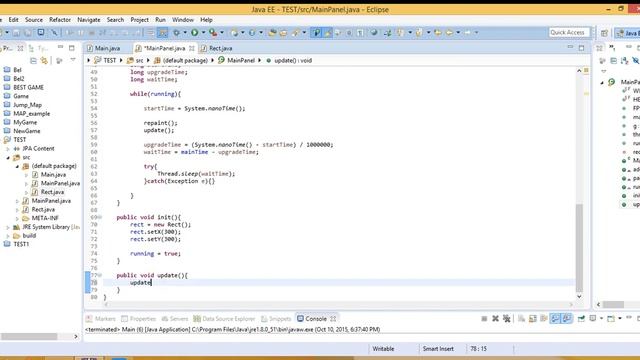Click Remove Launch X icon in Console
This screenshot has width=640, height=360.
click(x=495, y=318)
